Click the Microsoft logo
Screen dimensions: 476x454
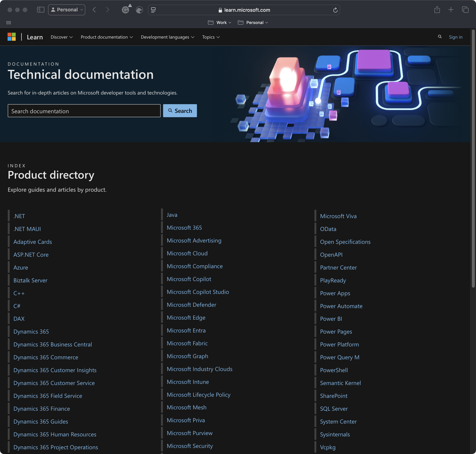pos(12,37)
